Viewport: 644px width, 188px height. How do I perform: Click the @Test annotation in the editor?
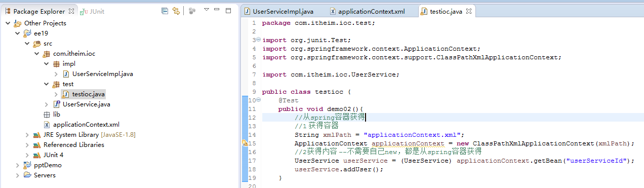288,100
